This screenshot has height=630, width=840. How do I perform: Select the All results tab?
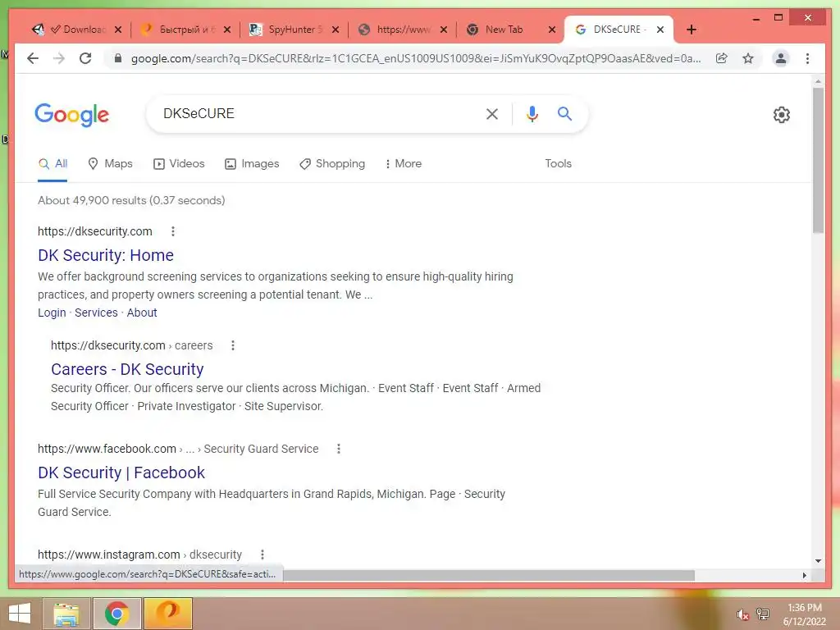52,163
